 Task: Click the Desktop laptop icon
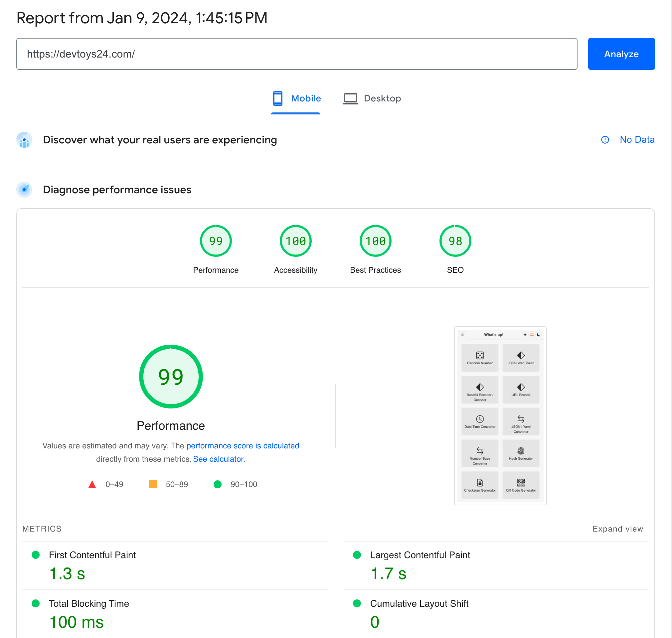(350, 98)
